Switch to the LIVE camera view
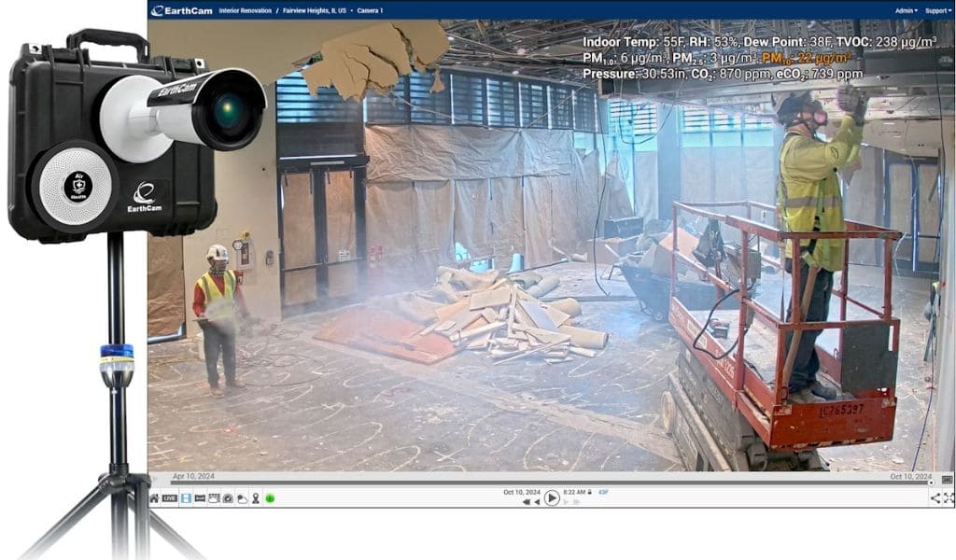The image size is (956, 560). coord(170,498)
